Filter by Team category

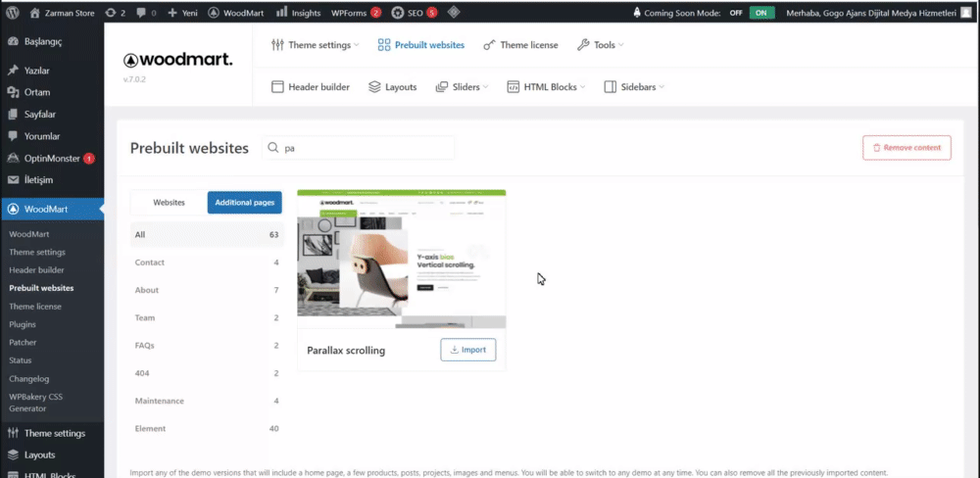click(206, 317)
